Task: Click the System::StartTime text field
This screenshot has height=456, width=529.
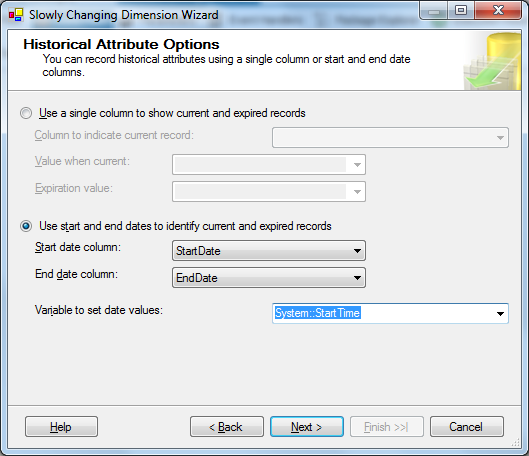Action: pos(383,313)
